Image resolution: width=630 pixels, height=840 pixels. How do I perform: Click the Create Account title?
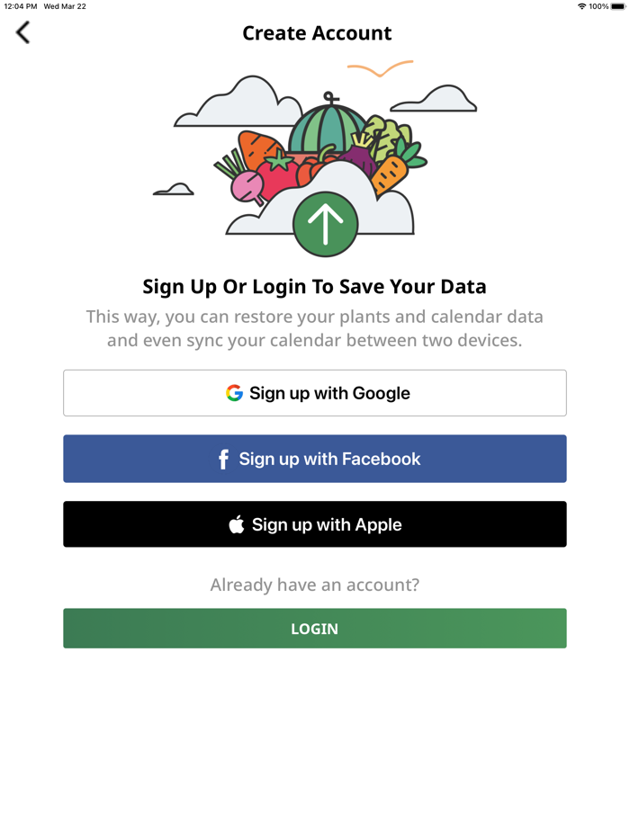[317, 33]
